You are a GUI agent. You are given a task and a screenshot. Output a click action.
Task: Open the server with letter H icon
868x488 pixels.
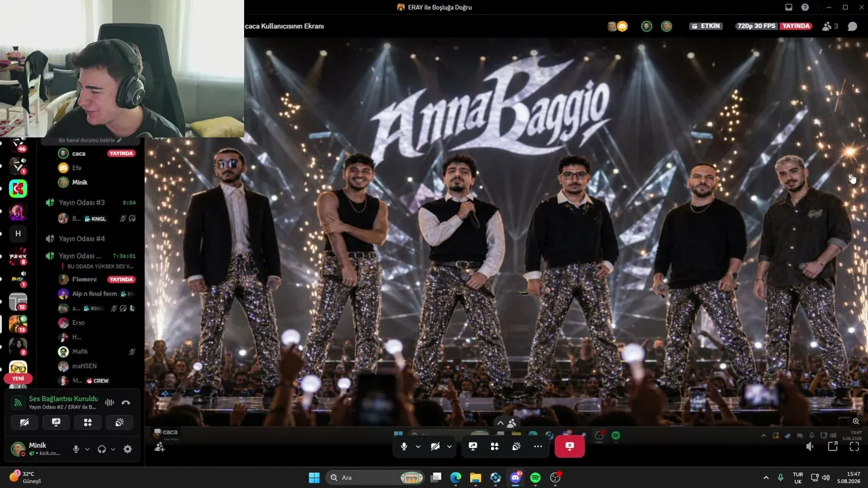(18, 233)
